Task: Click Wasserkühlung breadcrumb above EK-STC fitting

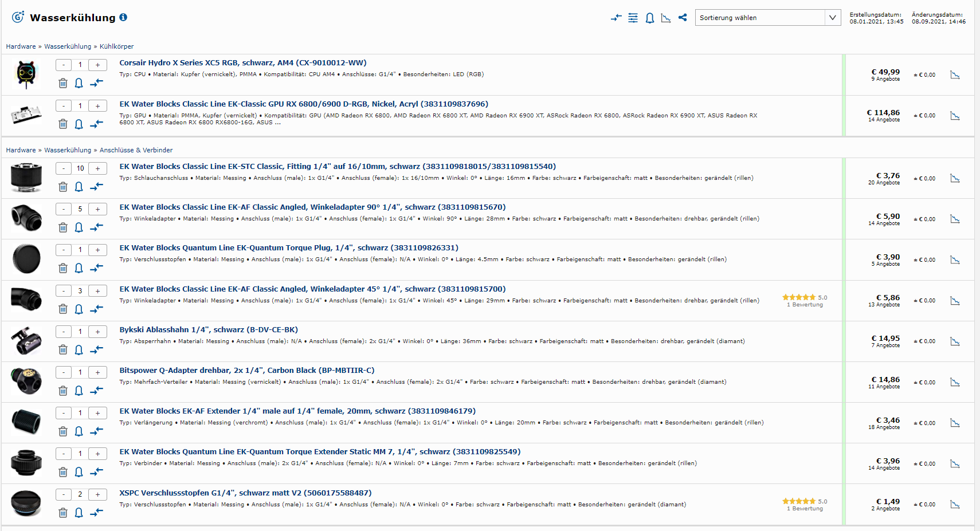Action: 68,150
